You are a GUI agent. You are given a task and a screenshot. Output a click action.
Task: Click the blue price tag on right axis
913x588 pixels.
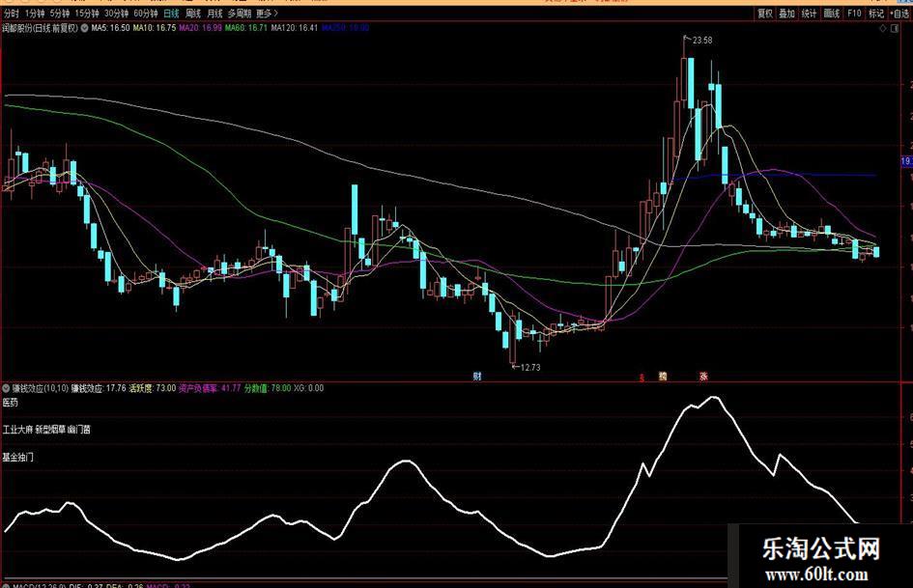(x=906, y=161)
